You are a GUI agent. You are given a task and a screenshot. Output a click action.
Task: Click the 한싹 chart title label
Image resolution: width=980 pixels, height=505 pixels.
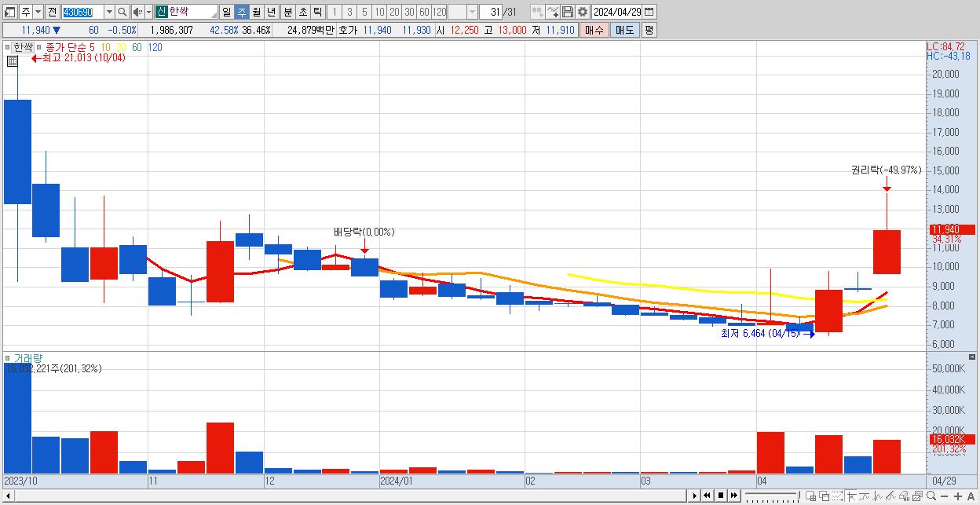[x=24, y=47]
